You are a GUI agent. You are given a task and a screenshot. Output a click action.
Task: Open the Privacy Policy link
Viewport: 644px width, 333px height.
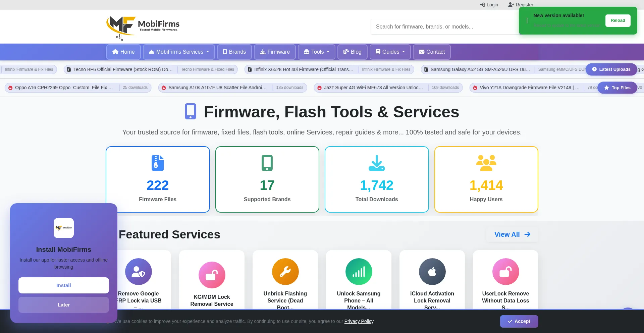[359, 321]
